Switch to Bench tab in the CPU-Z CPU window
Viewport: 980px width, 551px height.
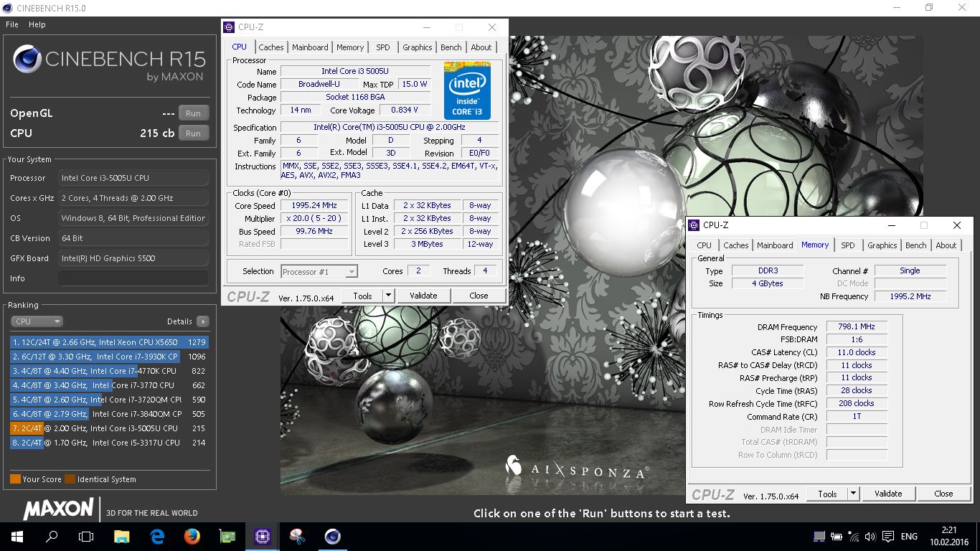(x=451, y=47)
